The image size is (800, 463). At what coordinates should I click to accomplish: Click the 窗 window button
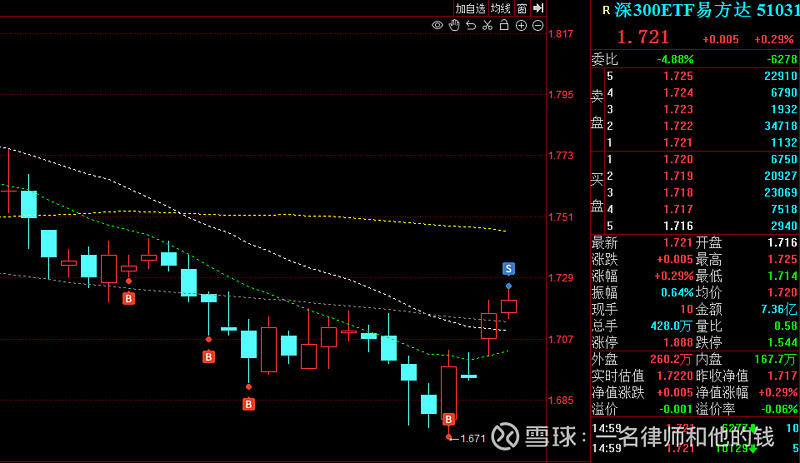(x=521, y=9)
